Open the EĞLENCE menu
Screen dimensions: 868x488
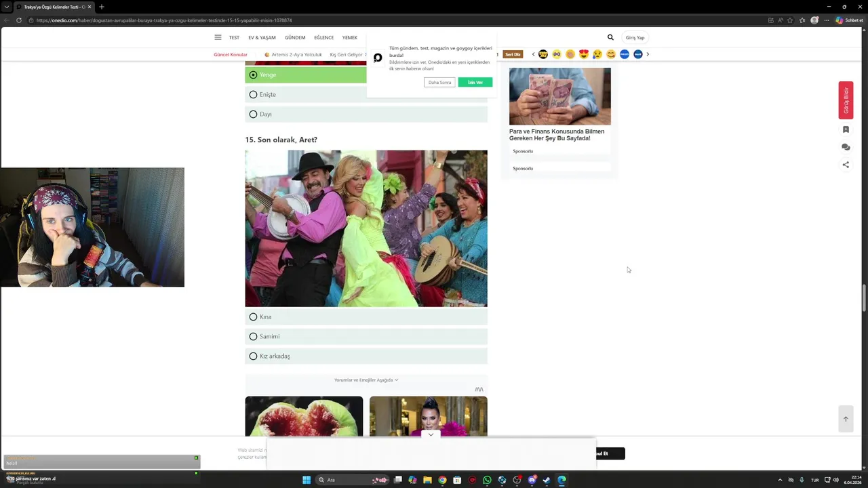(x=324, y=38)
